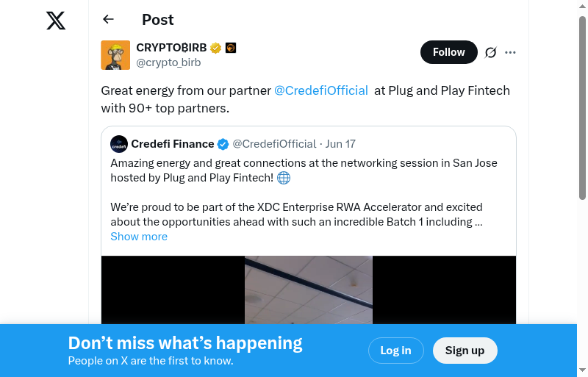The image size is (588, 377).
Task: Click the Sign up button
Action: click(465, 351)
